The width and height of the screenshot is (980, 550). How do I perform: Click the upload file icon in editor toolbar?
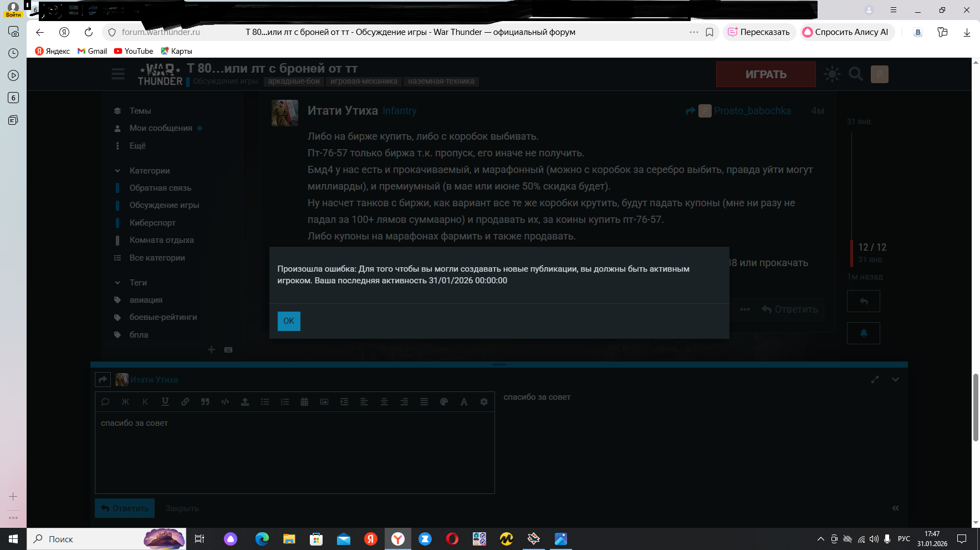[245, 402]
